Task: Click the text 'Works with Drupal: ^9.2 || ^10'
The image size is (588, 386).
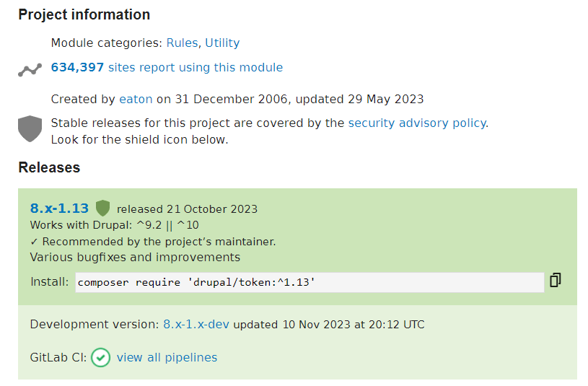Action: coord(115,225)
